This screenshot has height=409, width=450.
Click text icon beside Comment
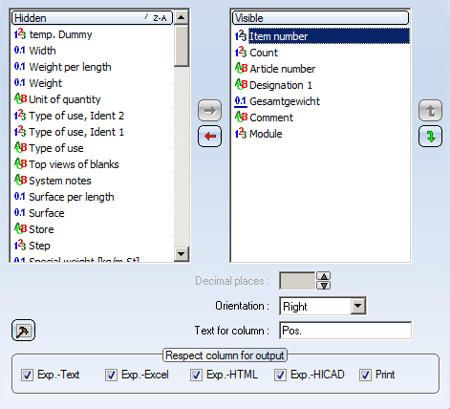coord(241,117)
